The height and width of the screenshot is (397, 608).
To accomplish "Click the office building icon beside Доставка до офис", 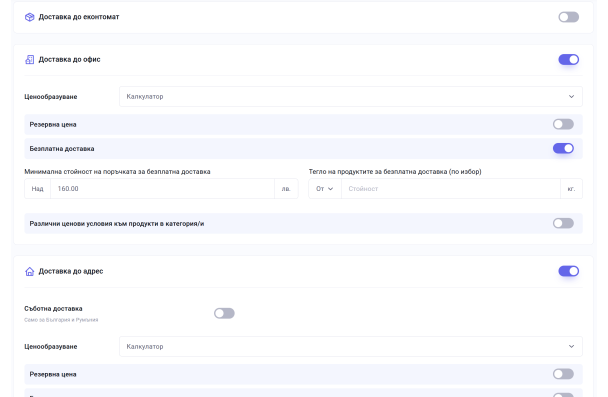I will [29, 59].
